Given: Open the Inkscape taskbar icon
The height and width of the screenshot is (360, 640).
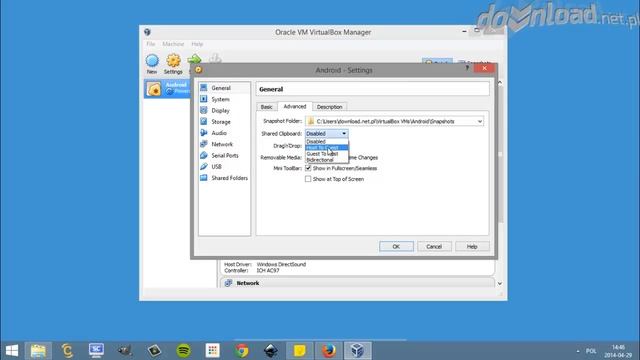Looking at the screenshot, I should (x=271, y=351).
